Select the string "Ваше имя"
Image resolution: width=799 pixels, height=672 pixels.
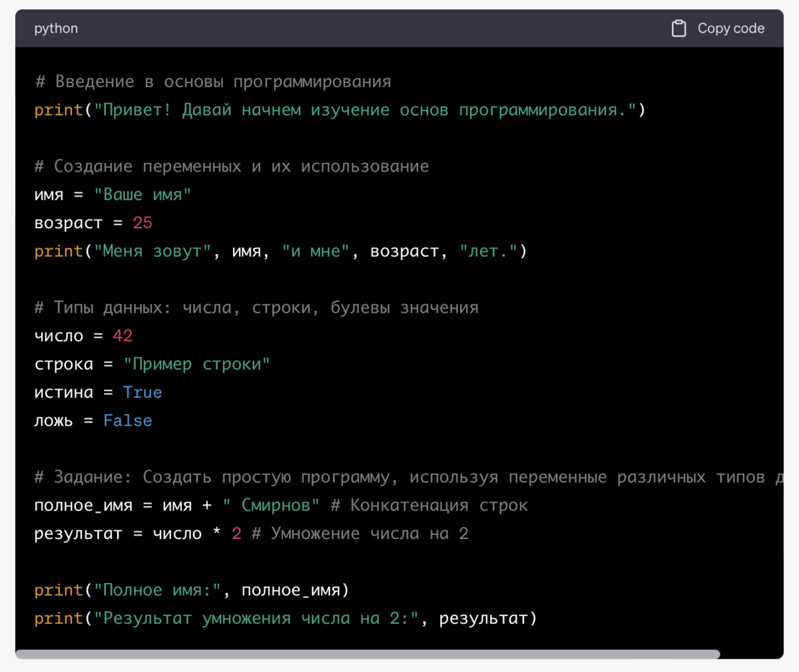(x=143, y=194)
